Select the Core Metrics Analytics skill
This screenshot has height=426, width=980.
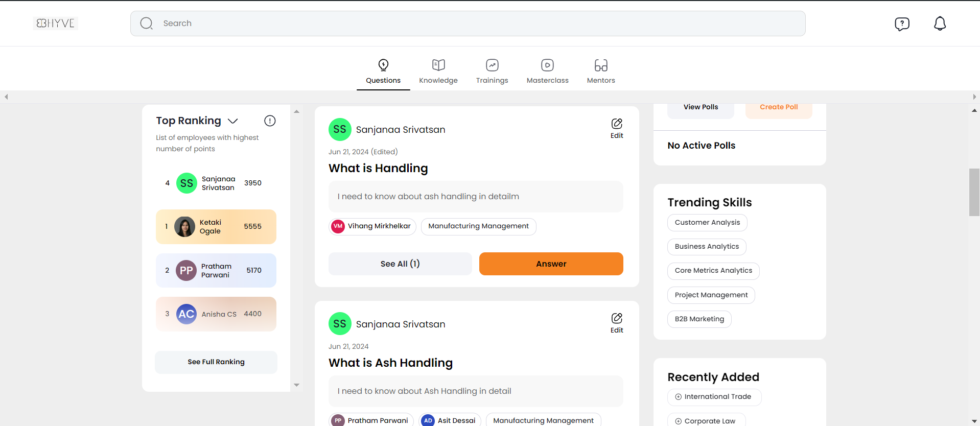[x=713, y=271]
